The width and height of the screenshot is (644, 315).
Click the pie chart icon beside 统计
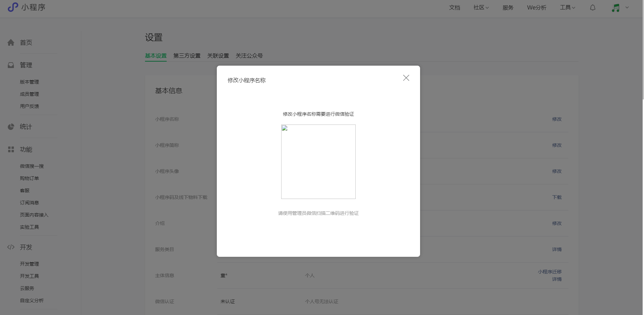coord(11,127)
